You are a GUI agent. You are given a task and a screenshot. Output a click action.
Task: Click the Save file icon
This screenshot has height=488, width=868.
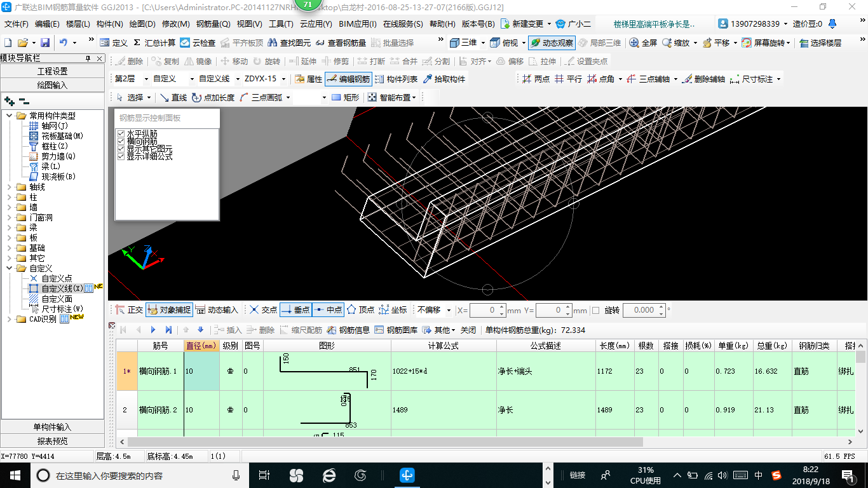45,43
